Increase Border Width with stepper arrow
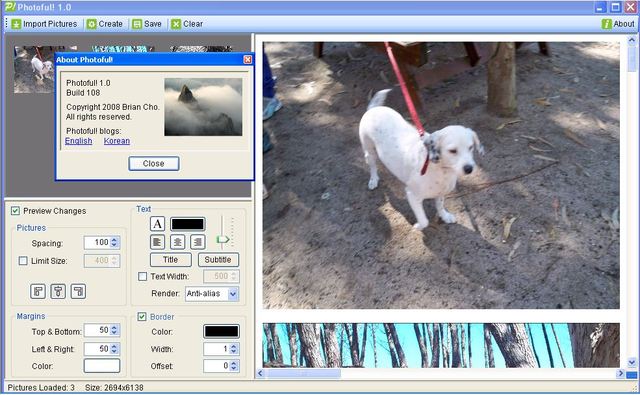This screenshot has width=640, height=395. (x=233, y=346)
